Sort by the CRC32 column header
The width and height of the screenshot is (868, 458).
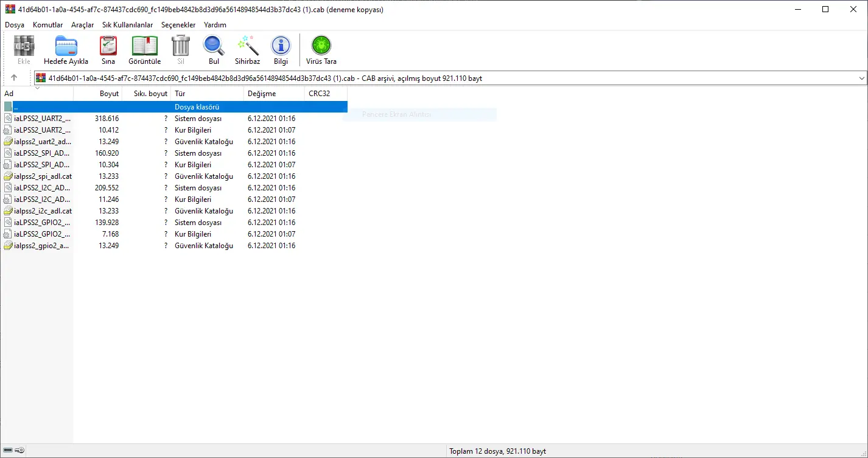pyautogui.click(x=326, y=94)
